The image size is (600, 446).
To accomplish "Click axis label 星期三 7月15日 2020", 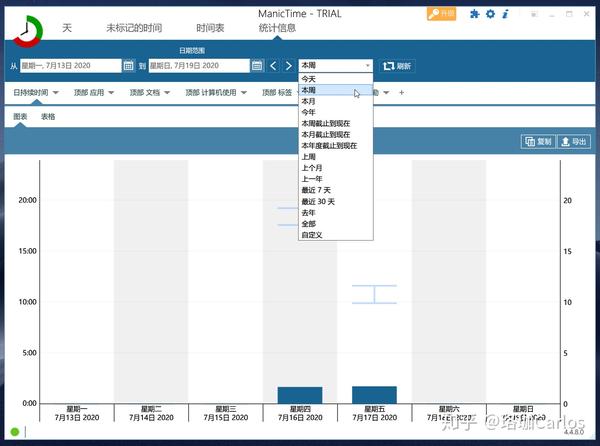I will 226,413.
